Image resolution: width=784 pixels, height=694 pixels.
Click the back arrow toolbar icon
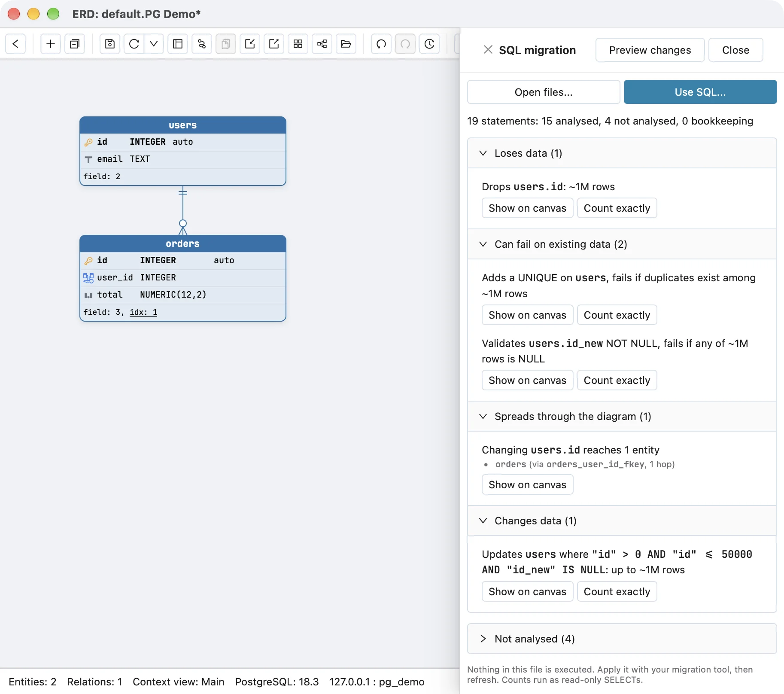15,44
